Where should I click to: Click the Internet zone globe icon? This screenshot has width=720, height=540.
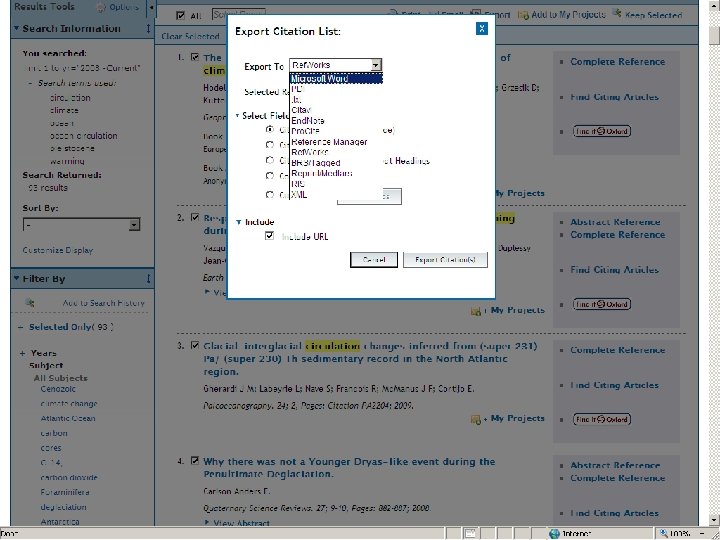click(x=554, y=534)
